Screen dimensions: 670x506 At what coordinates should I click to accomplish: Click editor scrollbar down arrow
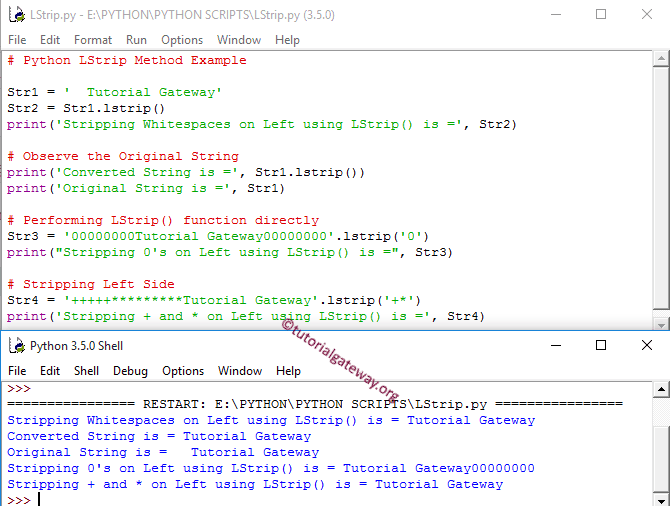[x=661, y=325]
